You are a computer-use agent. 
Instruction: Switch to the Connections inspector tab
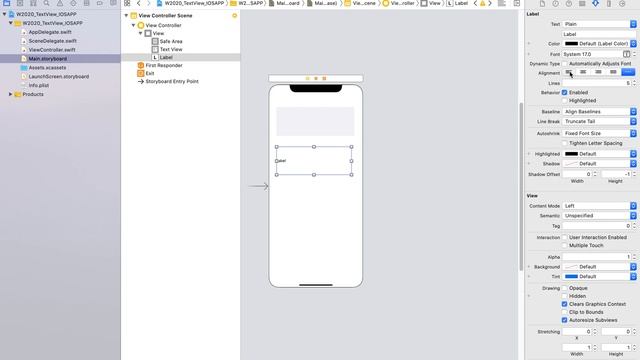622,3
